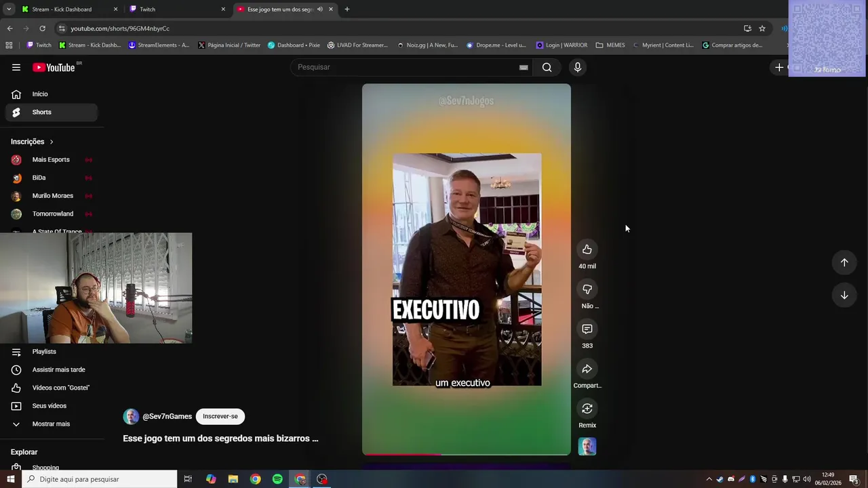868x488 pixels.
Task: Click the Sev7nGames channel avatar
Action: 131,417
